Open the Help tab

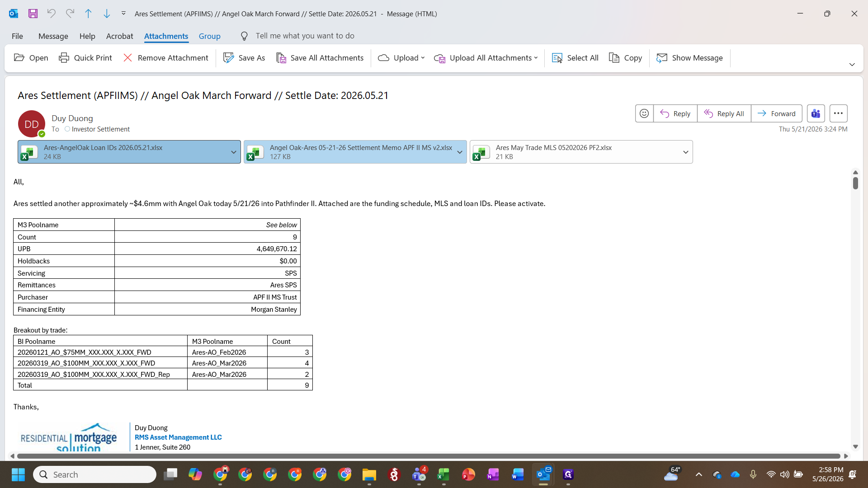pos(87,36)
